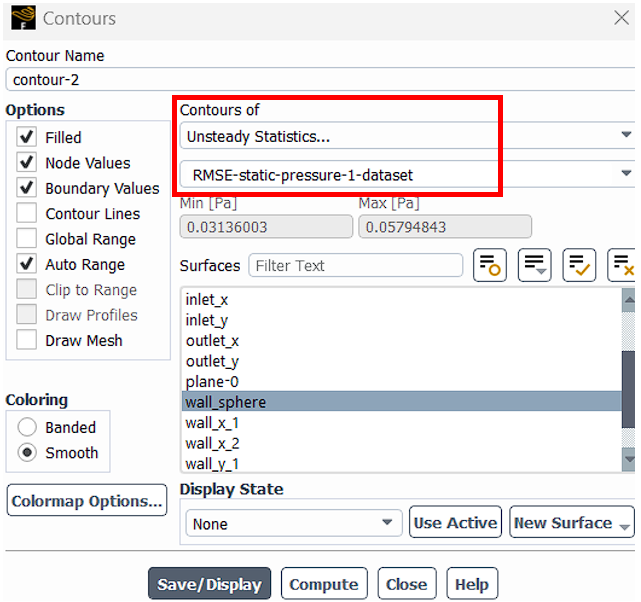The image size is (641, 602).
Task: Click the surfaces list scrollbar up arrow
Action: tap(629, 300)
